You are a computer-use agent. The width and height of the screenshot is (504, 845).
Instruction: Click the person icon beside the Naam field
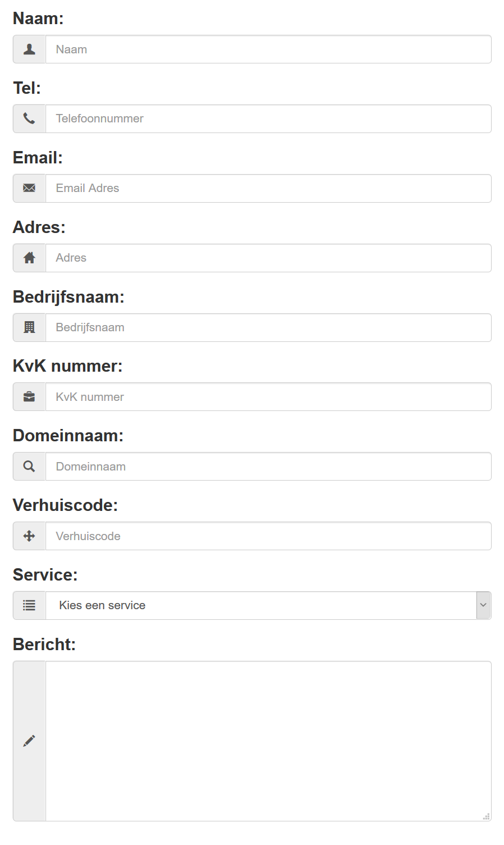coord(29,49)
